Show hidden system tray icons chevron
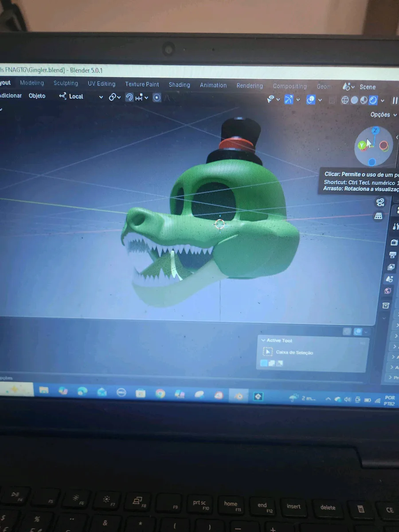This screenshot has width=399, height=532. (328, 399)
